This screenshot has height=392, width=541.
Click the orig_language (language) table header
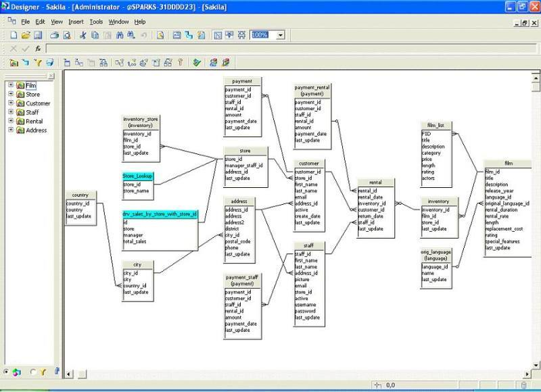[436, 255]
